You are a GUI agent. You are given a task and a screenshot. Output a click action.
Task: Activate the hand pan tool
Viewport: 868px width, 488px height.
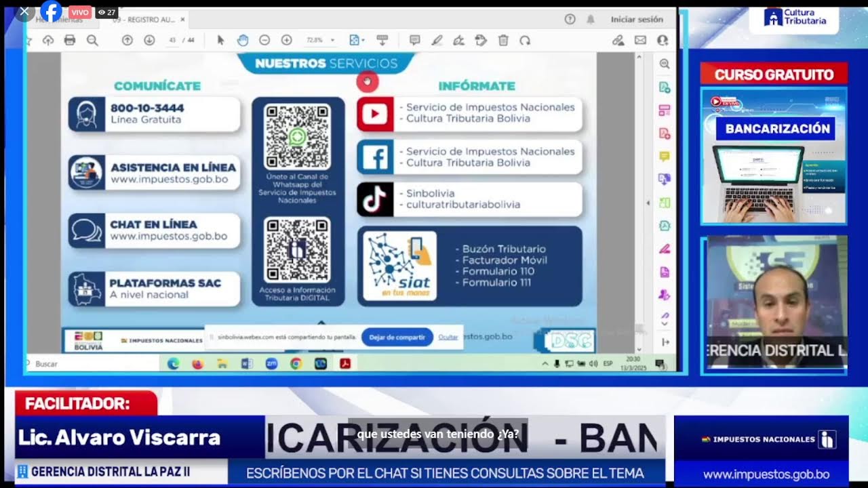[242, 41]
